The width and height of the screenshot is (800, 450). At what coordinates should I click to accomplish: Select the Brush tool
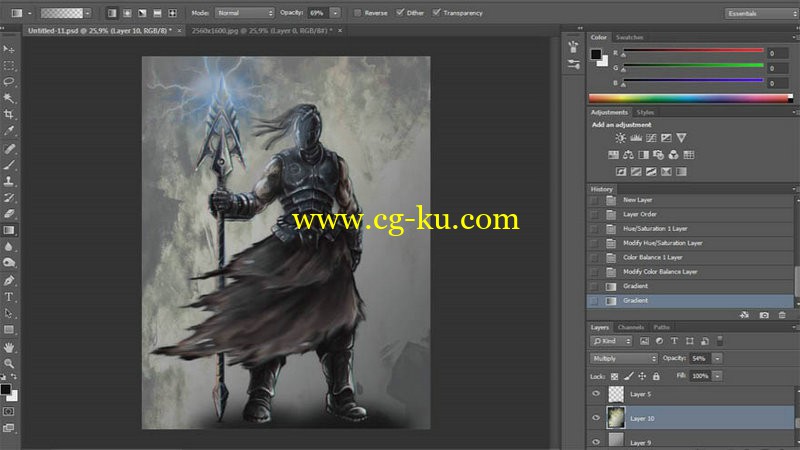click(9, 165)
